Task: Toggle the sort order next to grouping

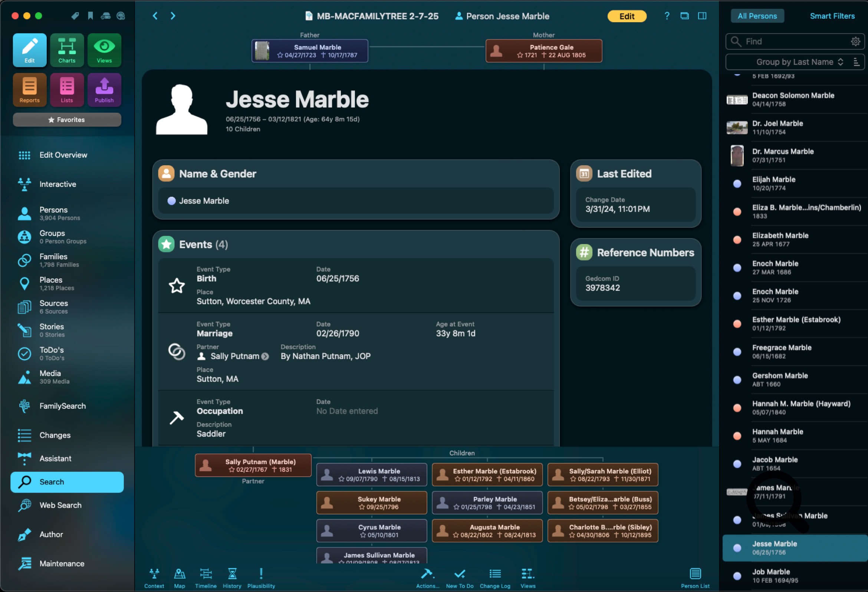Action: 857,62
